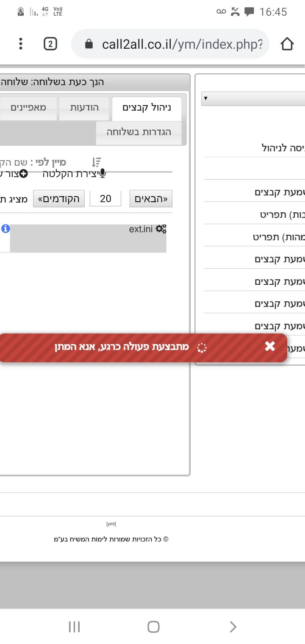305x644 pixels.
Task: Click the lock icon in the address bar
Action: coord(89,44)
